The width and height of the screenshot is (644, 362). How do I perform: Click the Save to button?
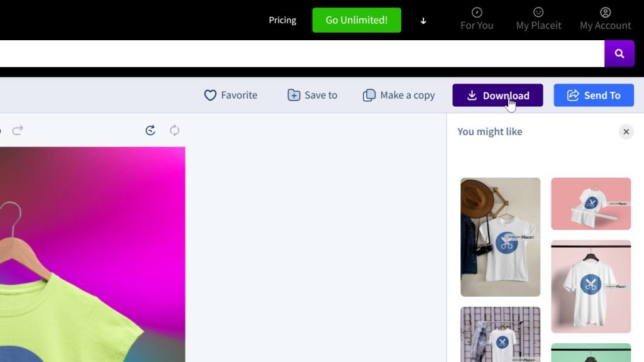point(313,96)
